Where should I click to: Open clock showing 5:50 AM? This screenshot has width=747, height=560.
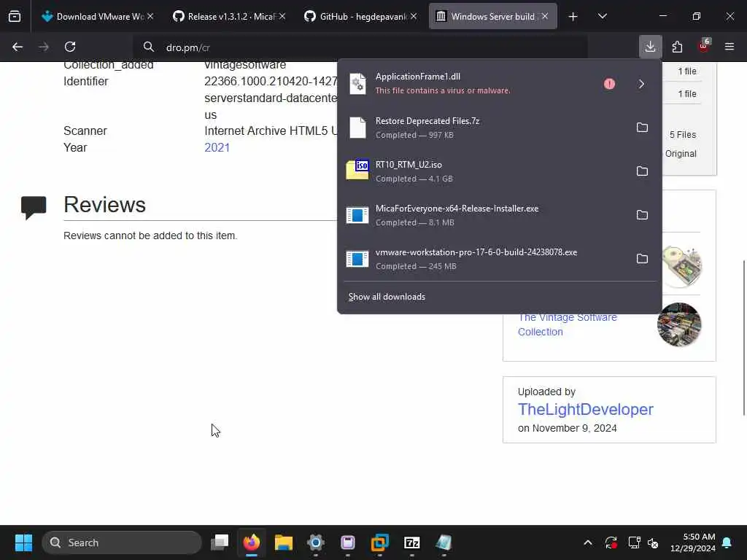tap(693, 542)
